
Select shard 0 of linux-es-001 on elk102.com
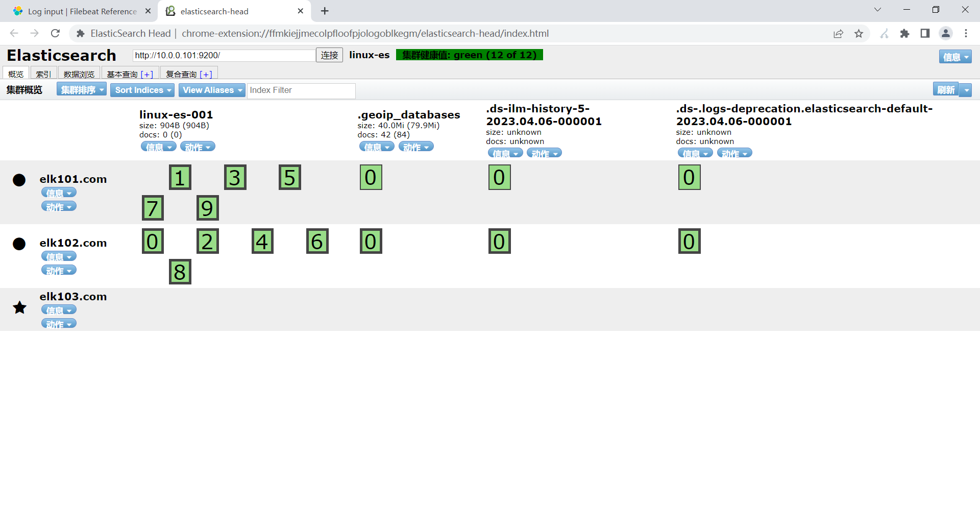(x=153, y=241)
